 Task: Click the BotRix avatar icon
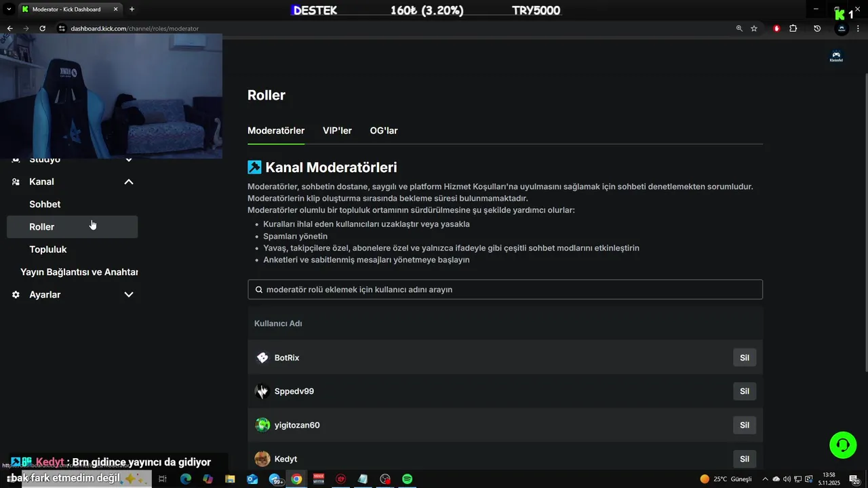coord(262,357)
